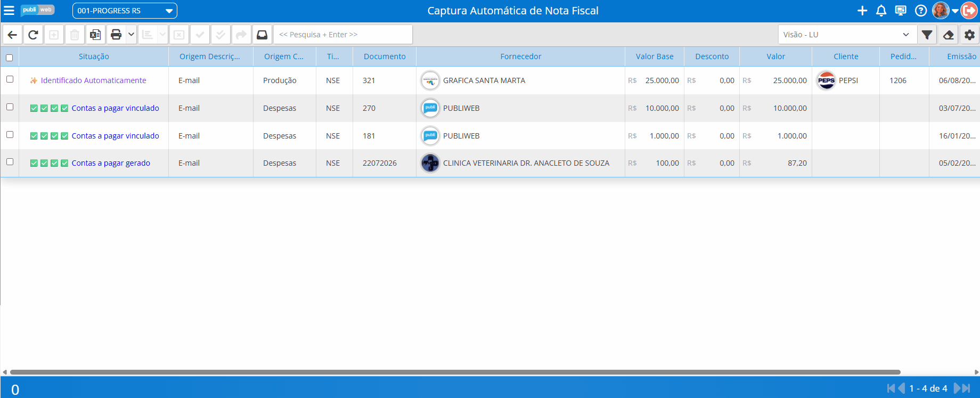Check the document 270 row checkbox
The image size is (980, 398).
(10, 107)
